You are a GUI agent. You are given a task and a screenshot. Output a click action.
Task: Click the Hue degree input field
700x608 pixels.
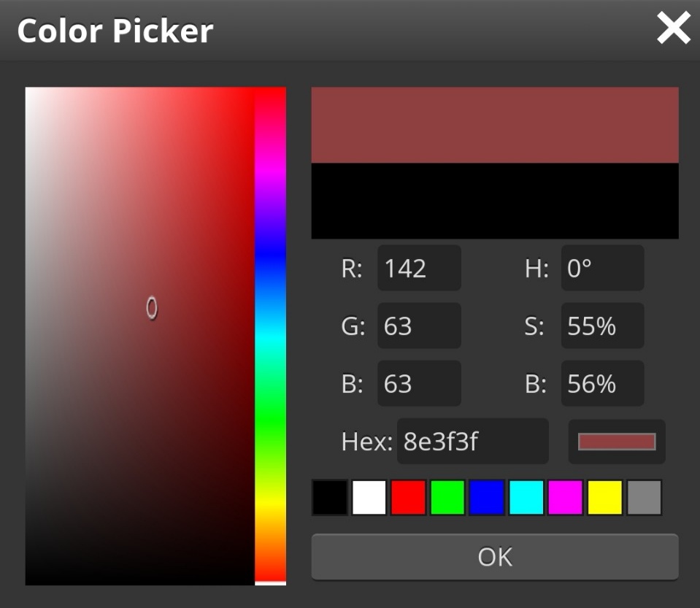[601, 267]
